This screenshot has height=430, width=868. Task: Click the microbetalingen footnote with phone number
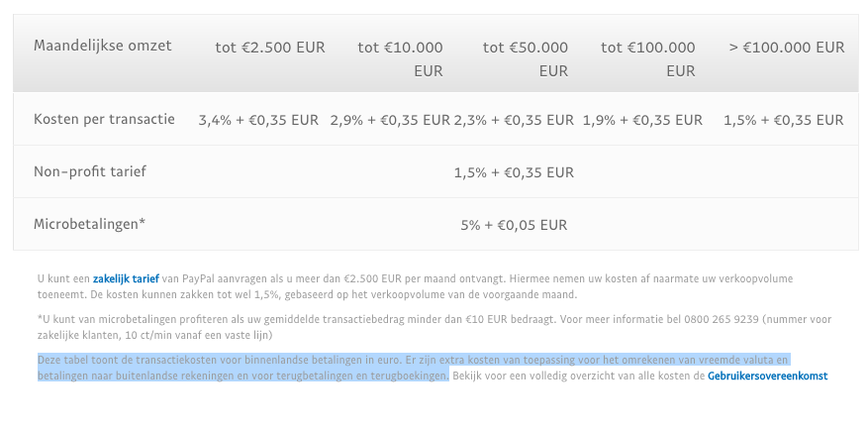pos(434,328)
